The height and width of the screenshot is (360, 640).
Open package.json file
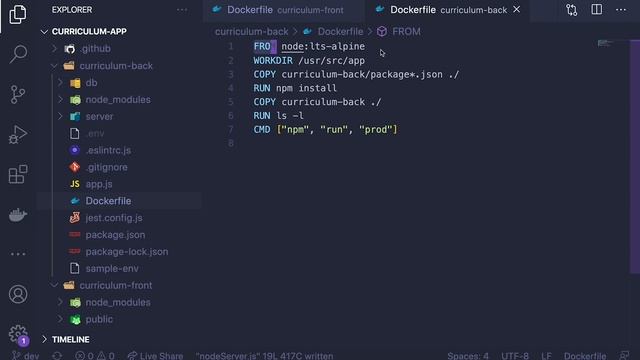click(x=115, y=235)
